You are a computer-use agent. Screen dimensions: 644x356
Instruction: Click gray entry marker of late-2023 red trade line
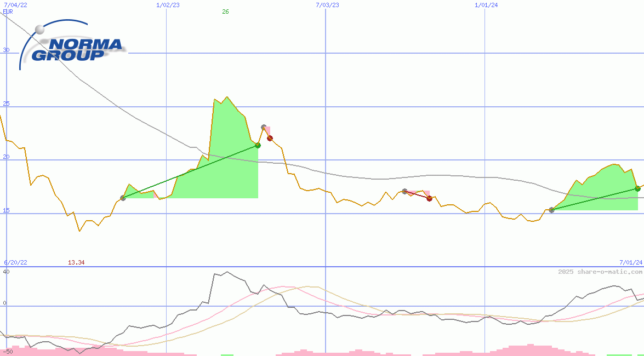[x=404, y=191]
